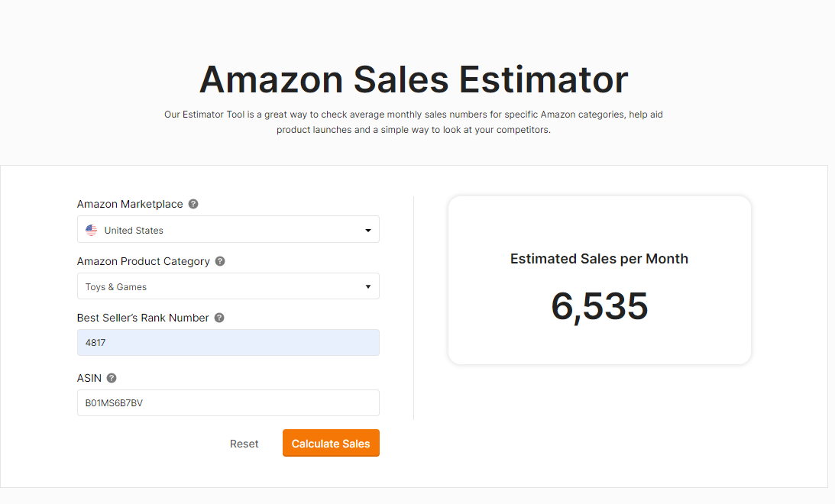The width and height of the screenshot is (835, 504).
Task: Open the Amazon Product Category help tooltip icon
Action: tap(220, 261)
